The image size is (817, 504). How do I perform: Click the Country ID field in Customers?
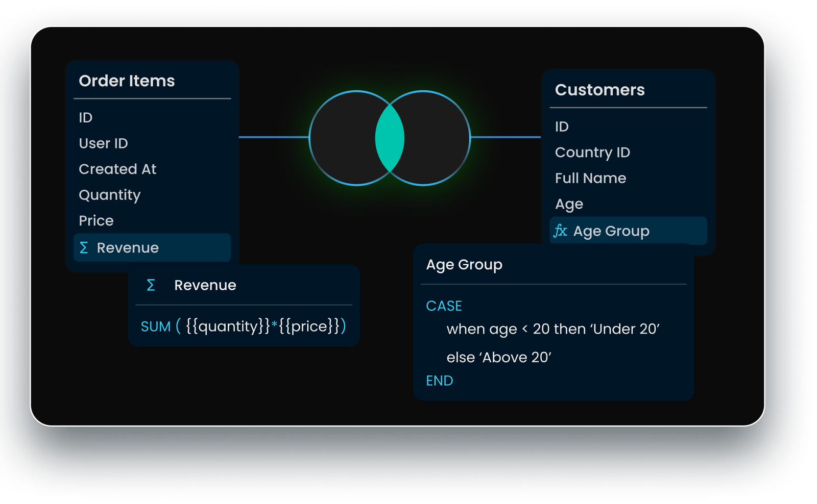[593, 152]
